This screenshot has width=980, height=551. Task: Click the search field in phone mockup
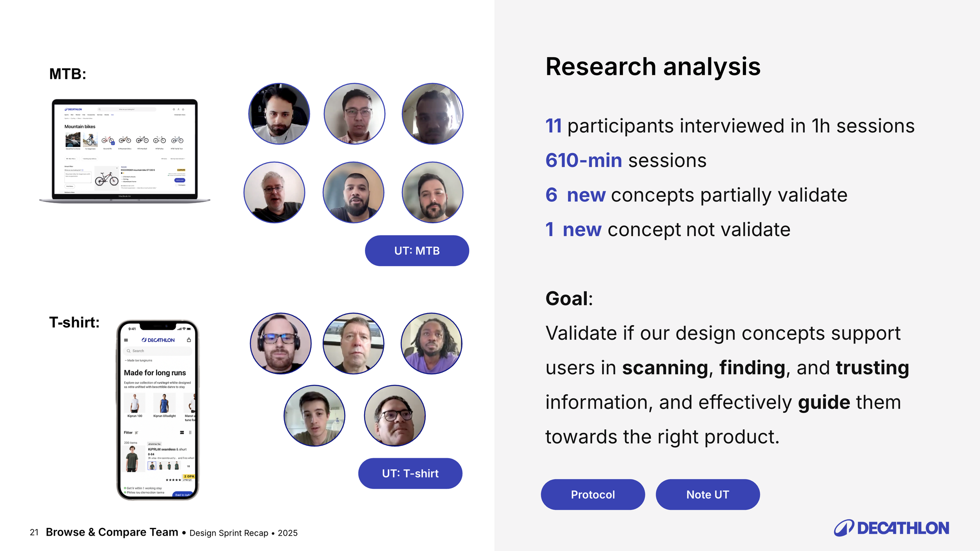158,351
